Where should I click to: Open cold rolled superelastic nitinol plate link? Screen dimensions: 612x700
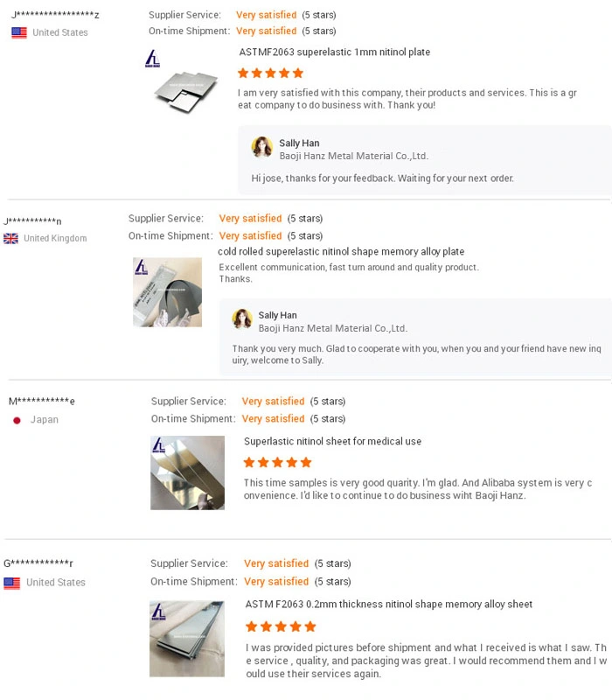[x=341, y=252]
